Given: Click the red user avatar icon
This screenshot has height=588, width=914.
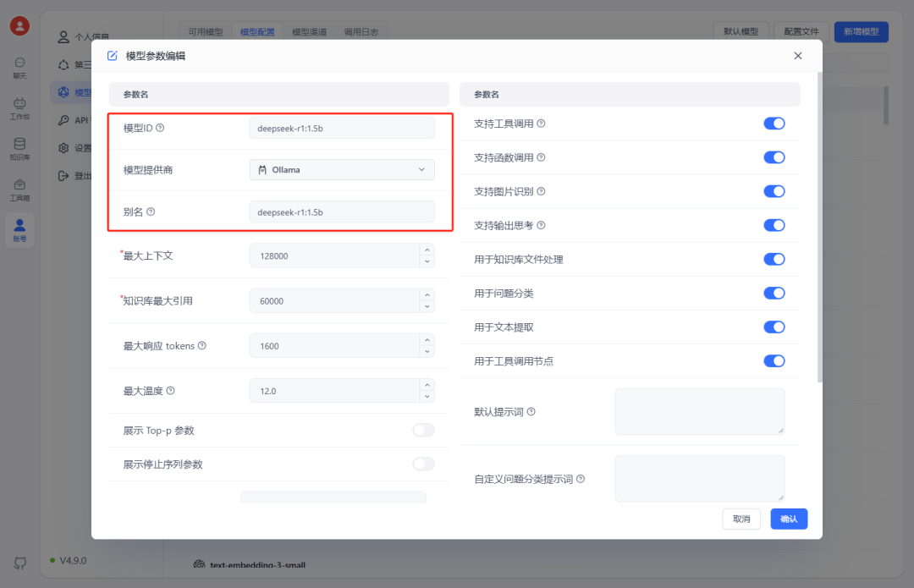Looking at the screenshot, I should coord(19,25).
